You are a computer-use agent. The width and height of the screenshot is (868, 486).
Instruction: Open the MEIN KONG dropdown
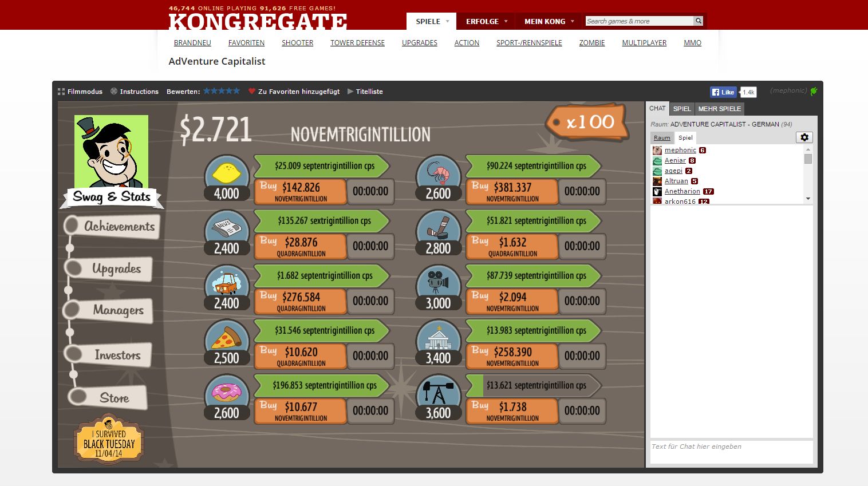tap(549, 21)
